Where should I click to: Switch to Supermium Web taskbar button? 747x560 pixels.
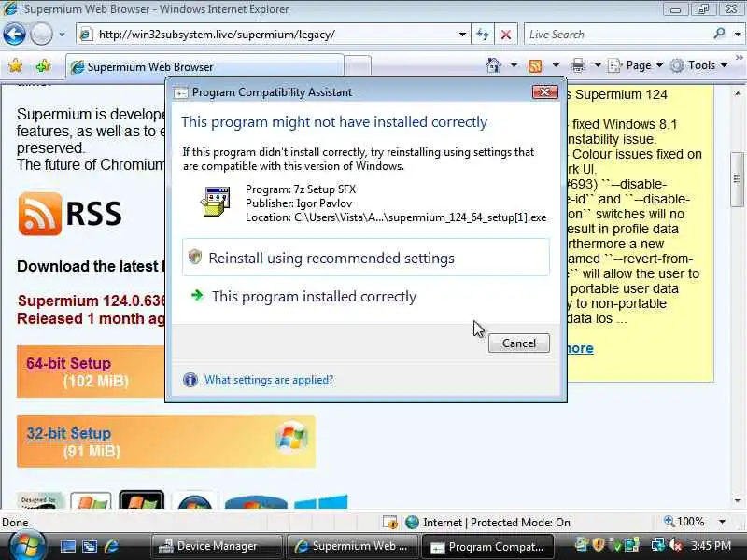click(352, 546)
